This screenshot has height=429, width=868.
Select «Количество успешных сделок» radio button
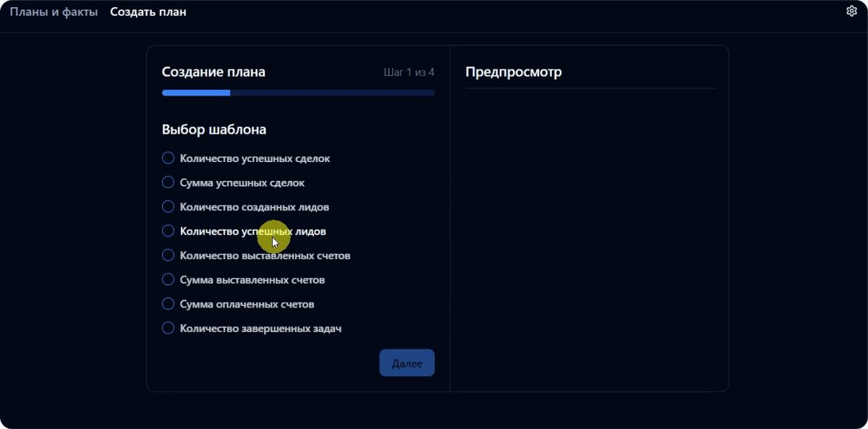(x=168, y=158)
